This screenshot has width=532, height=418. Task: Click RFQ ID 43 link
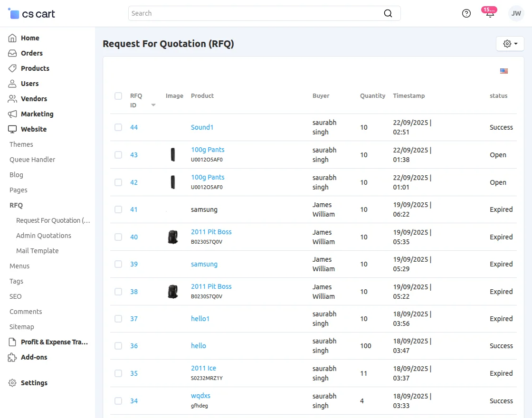pyautogui.click(x=134, y=155)
